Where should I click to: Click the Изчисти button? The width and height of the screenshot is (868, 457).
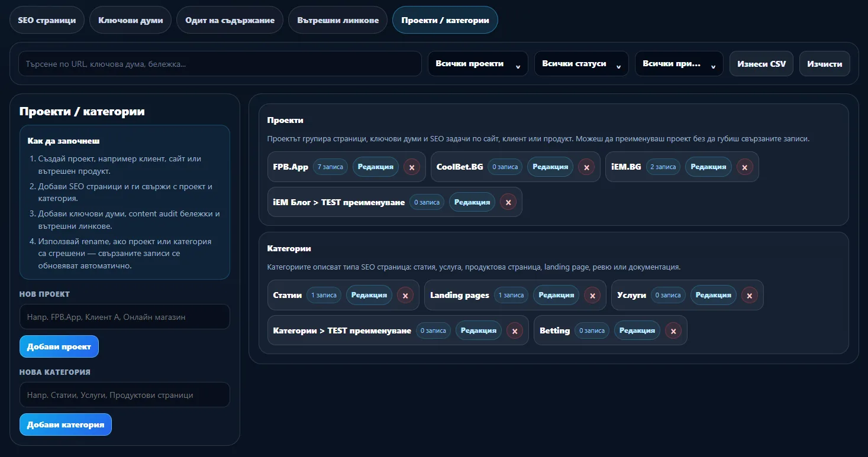(825, 63)
